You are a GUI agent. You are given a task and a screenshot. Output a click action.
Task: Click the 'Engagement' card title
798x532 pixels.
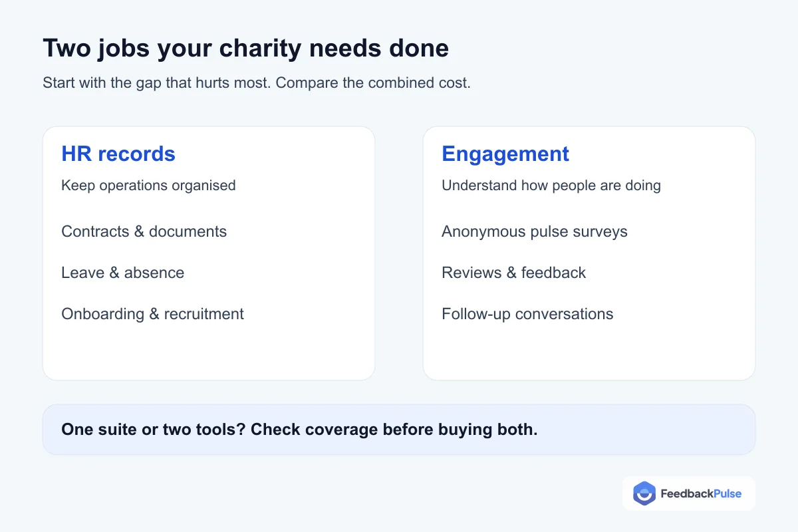pyautogui.click(x=505, y=154)
